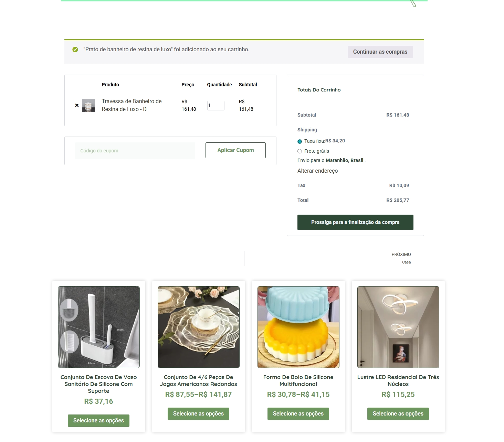Image resolution: width=504 pixels, height=442 pixels.
Task: Apply coupon with Aplicar Cupom button
Action: 235,150
